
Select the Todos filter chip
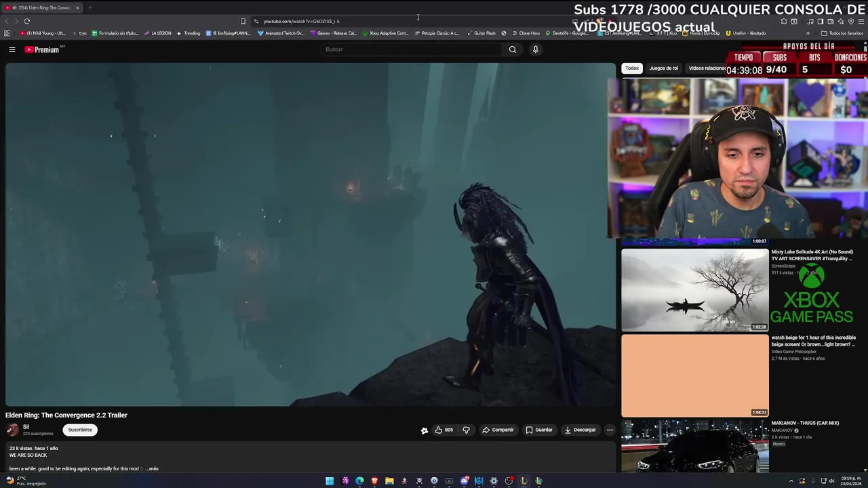(x=632, y=68)
